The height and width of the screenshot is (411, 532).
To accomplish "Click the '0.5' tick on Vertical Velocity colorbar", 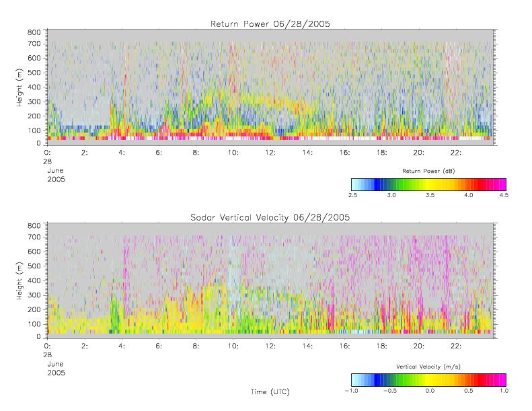I will (x=469, y=391).
